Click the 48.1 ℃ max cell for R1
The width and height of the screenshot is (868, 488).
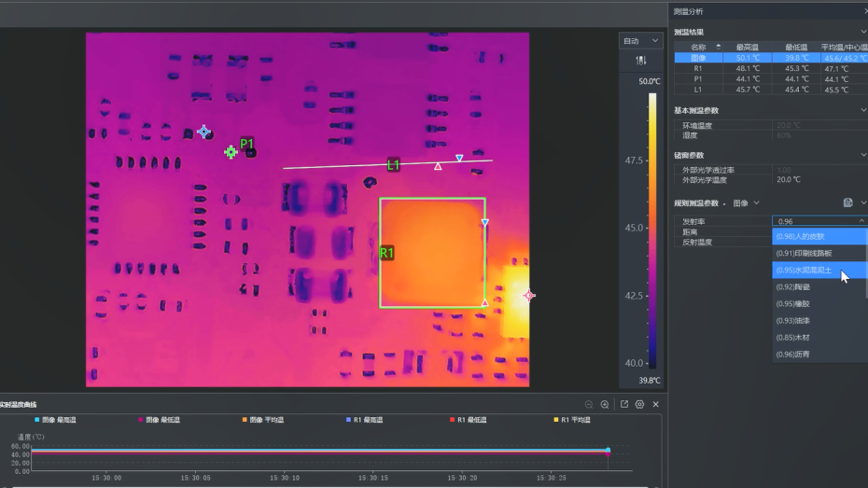point(748,69)
